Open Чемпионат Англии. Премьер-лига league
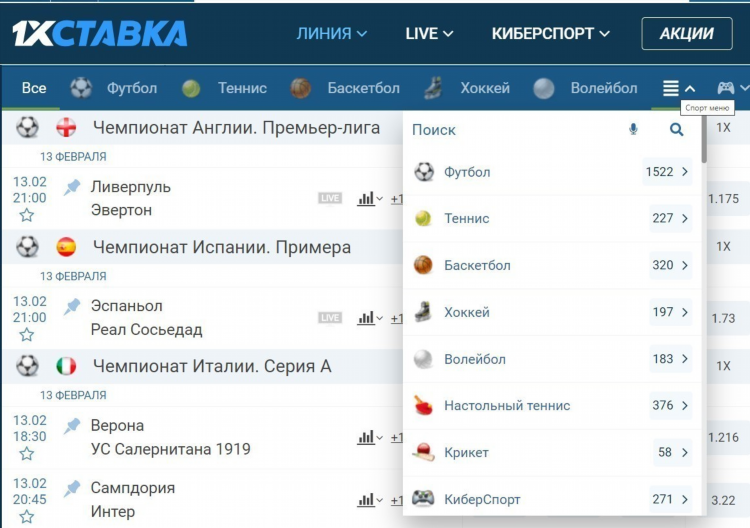The image size is (750, 528). point(236,128)
